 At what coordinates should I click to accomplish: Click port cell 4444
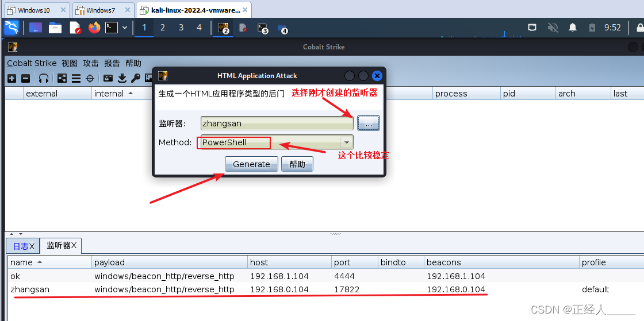coord(344,276)
